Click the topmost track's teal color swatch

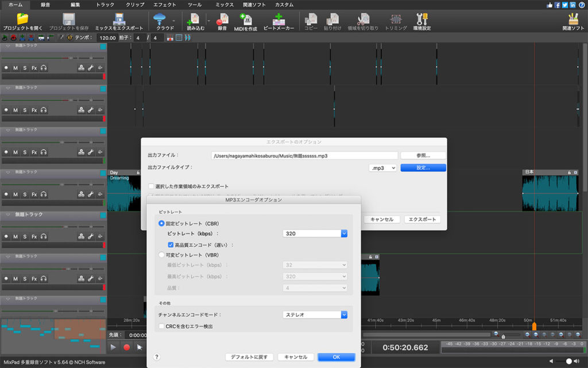[x=103, y=47]
